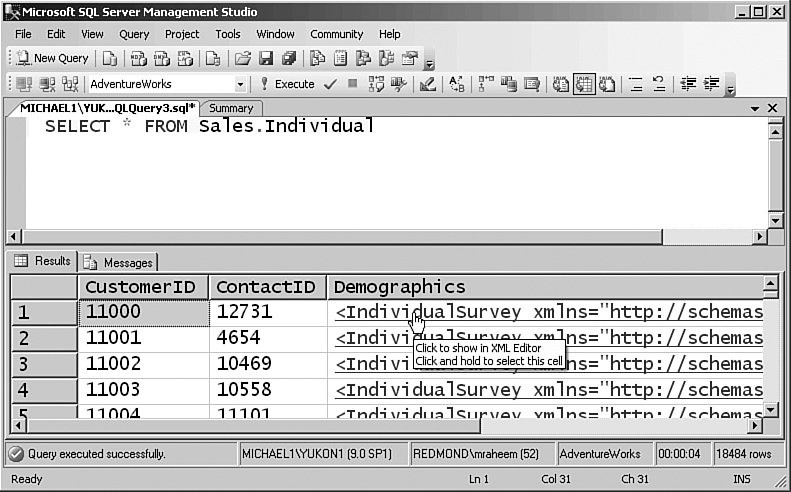Open the Help menu
Screen dimensions: 791x492
coord(390,34)
